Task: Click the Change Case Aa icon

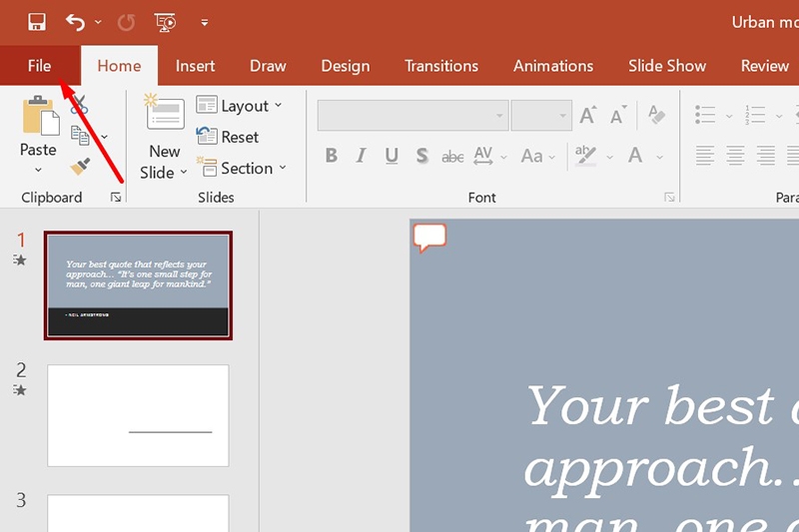Action: (531, 156)
